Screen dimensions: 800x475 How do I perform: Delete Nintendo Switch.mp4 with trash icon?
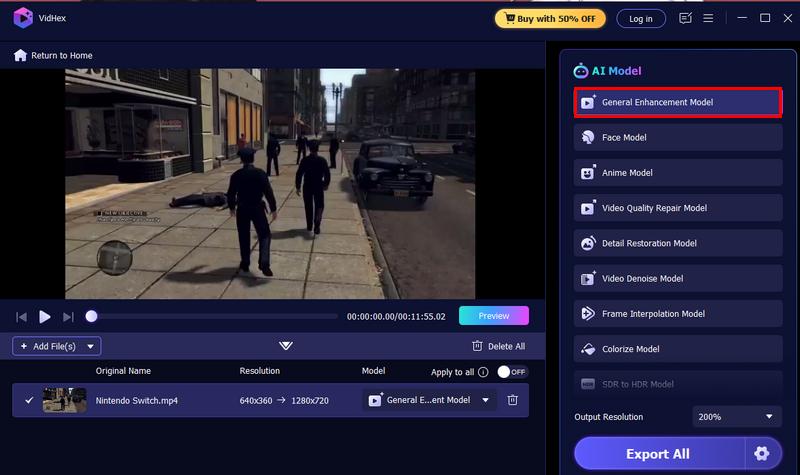512,400
